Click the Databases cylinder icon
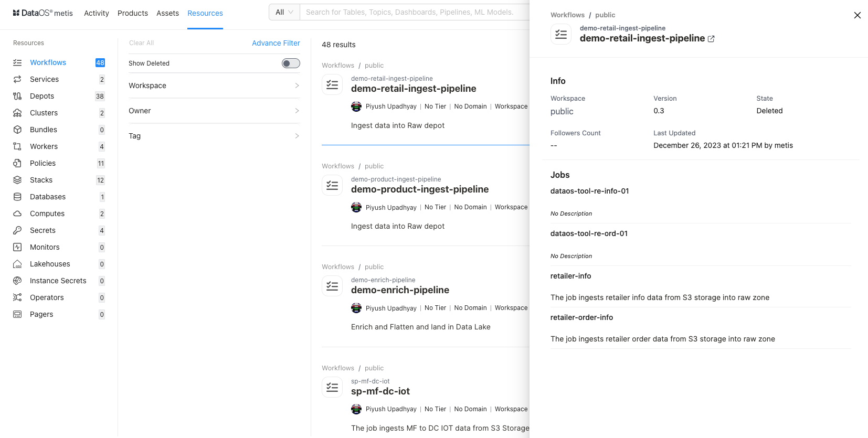Screen dimensions: 868x438 17,197
